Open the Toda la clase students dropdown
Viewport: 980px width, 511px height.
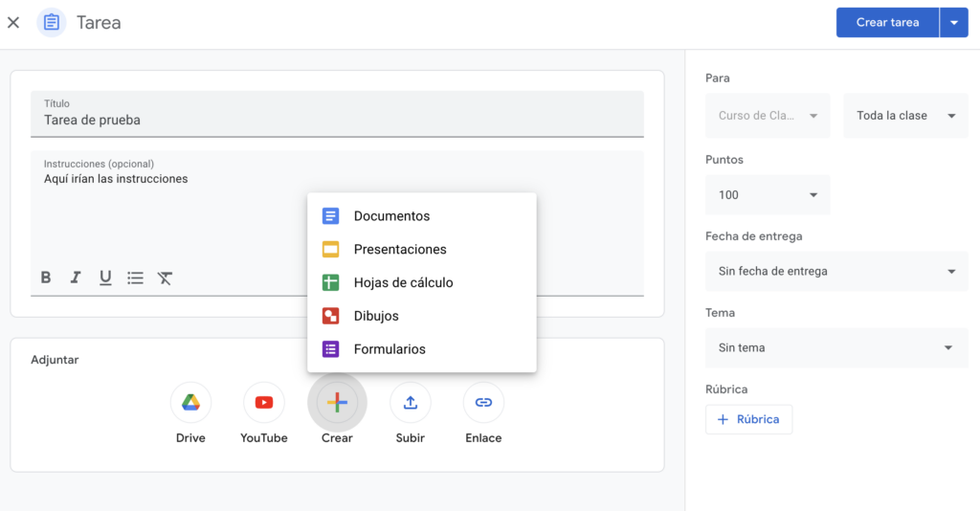pos(905,116)
